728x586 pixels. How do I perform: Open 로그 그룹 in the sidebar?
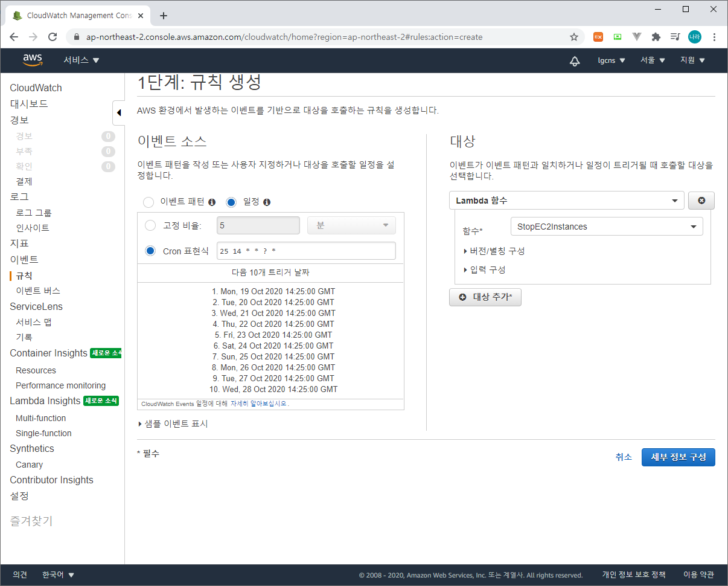[34, 213]
